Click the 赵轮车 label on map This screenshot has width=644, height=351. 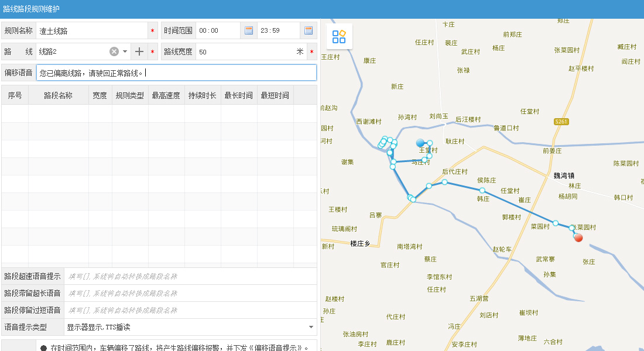point(502,249)
